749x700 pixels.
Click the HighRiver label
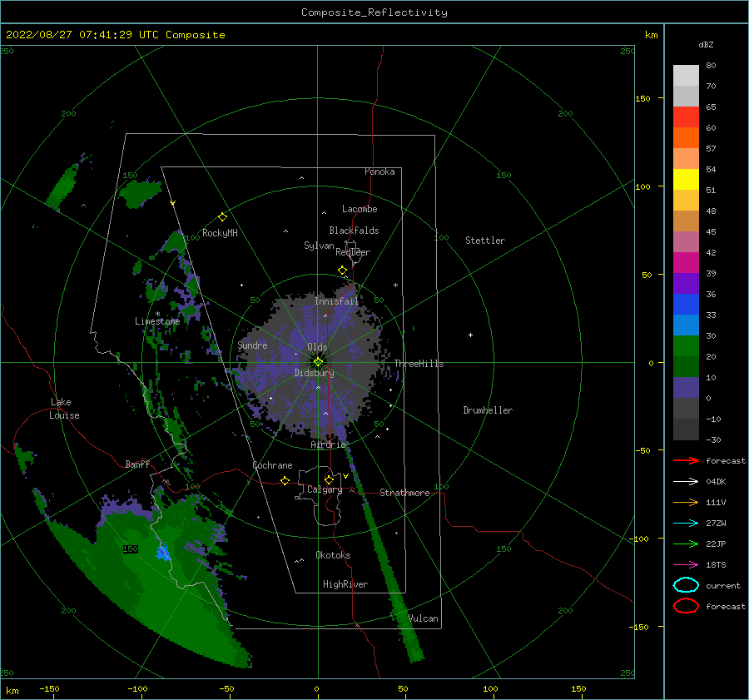pos(345,584)
